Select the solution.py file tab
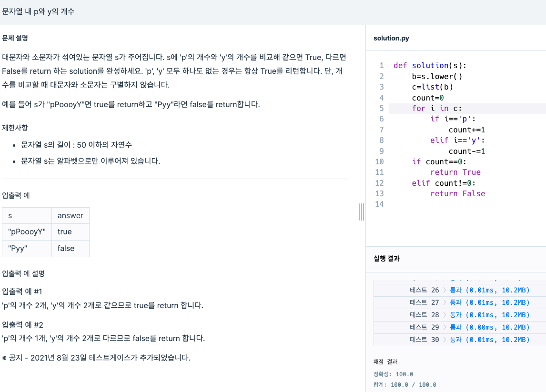 (x=391, y=38)
